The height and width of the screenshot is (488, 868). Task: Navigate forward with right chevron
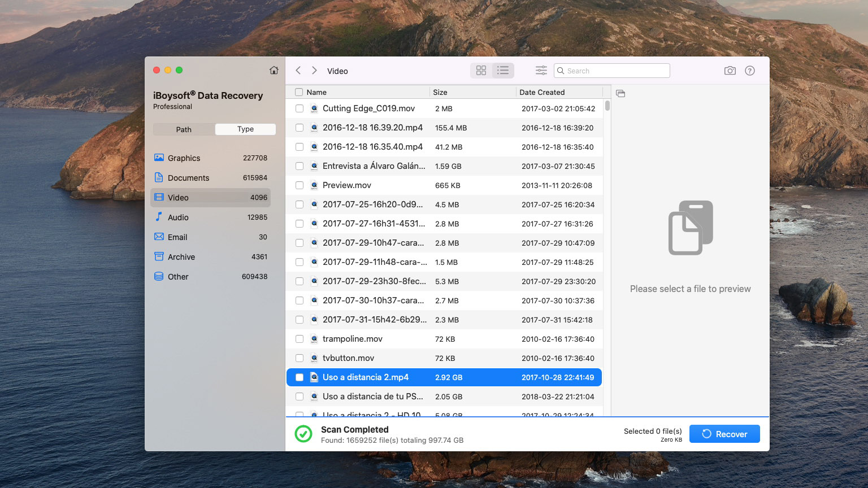[314, 71]
